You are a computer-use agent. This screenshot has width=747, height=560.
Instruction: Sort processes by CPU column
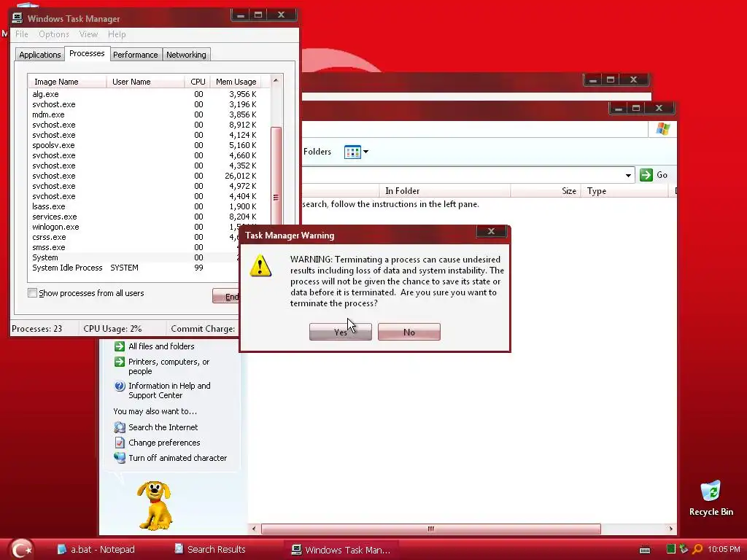[197, 82]
